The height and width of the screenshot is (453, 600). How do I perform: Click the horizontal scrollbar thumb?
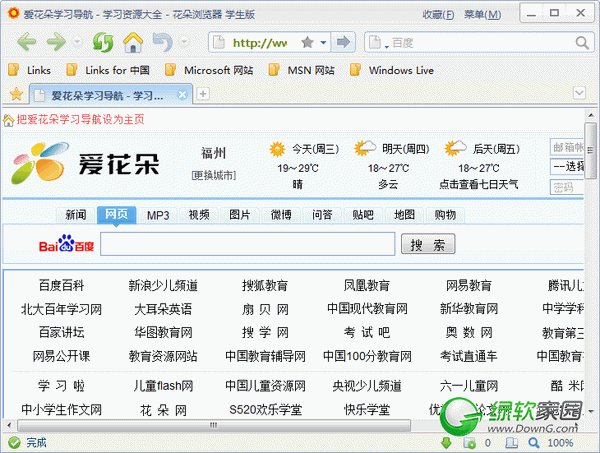[x=214, y=425]
